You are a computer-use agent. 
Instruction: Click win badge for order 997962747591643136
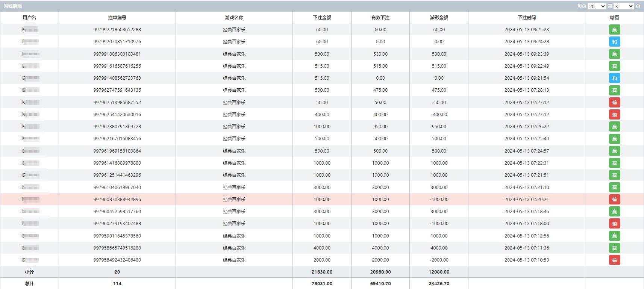pos(614,90)
